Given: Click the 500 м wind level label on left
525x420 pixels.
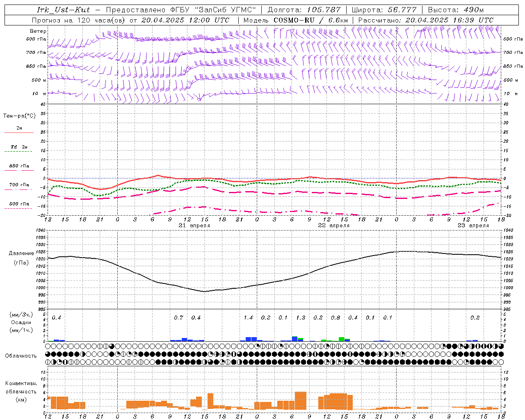Looking at the screenshot, I should (x=39, y=80).
